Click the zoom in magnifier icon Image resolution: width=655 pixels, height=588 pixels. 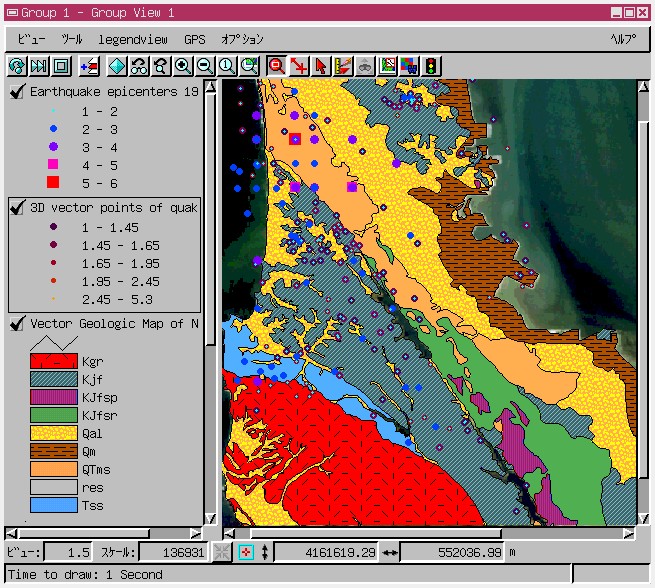point(183,66)
